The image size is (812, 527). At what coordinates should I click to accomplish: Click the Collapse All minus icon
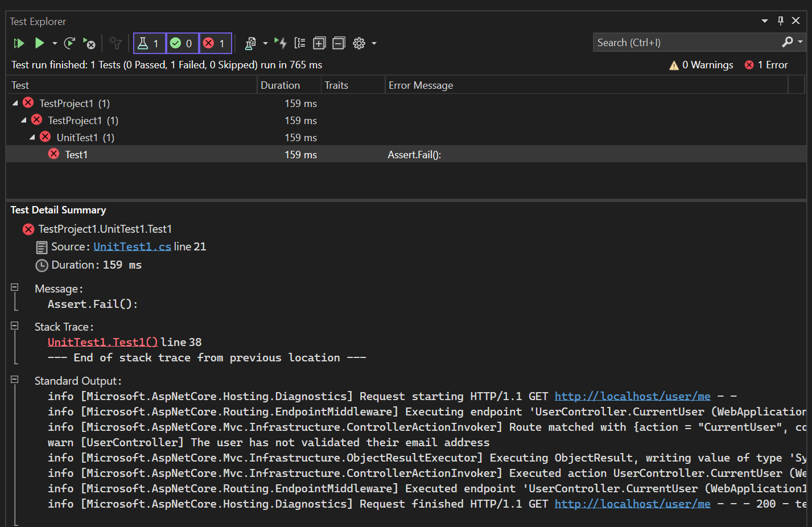pyautogui.click(x=339, y=43)
